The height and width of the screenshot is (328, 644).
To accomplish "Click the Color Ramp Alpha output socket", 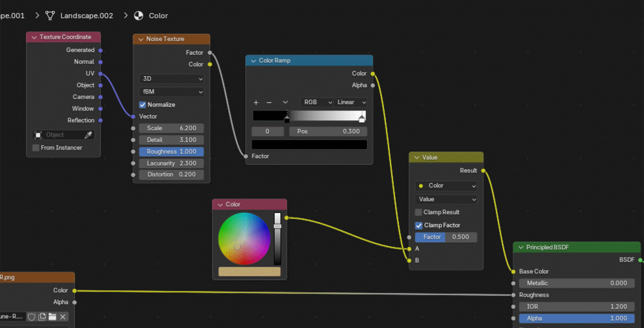I will [x=373, y=85].
